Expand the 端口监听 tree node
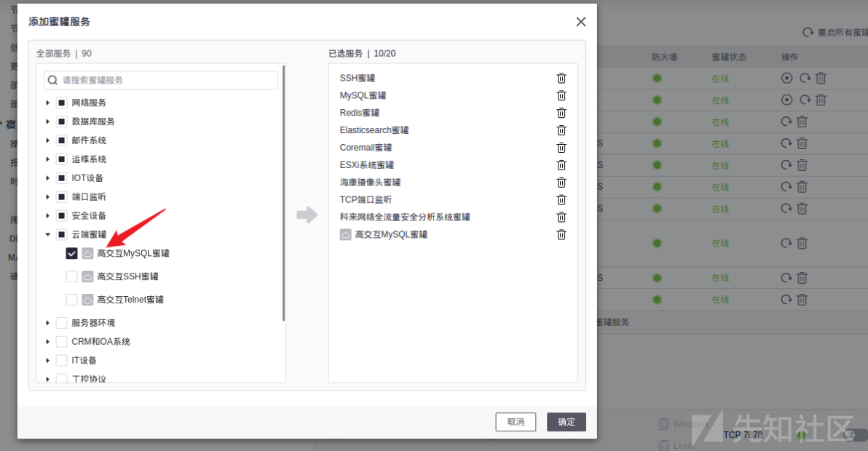The image size is (868, 451). pos(47,196)
